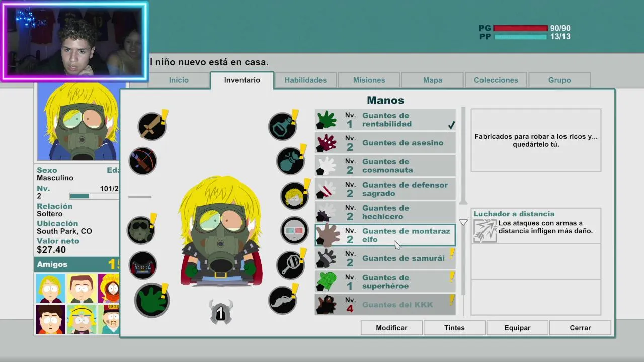The width and height of the screenshot is (644, 362).
Task: Open the Colecciones tab
Action: pos(496,80)
